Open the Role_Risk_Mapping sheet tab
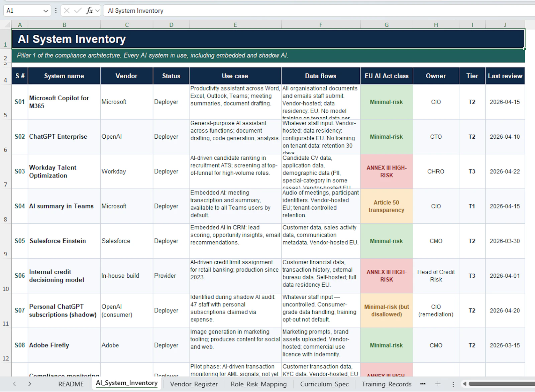 (259, 384)
